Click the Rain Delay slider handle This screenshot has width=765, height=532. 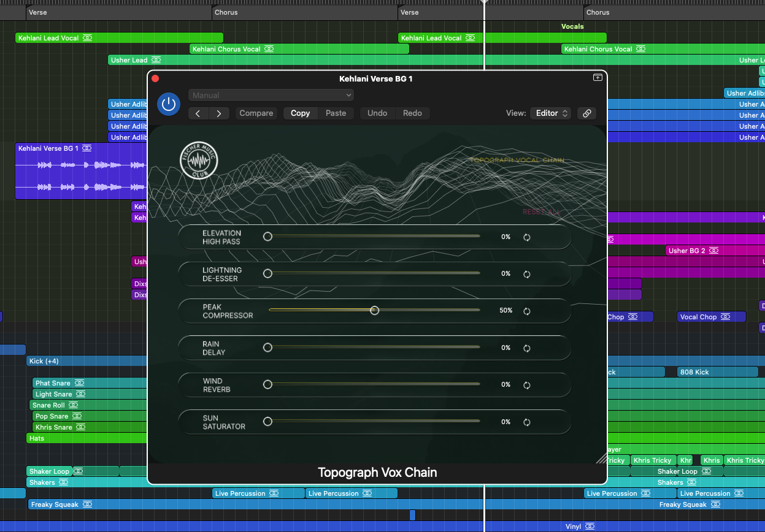(267, 348)
